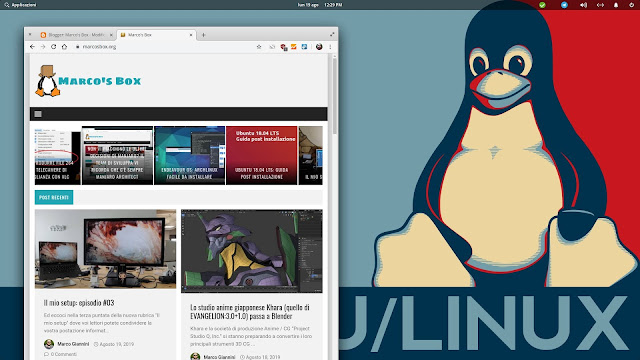Open the 'Il mio setup: episodio #03' post
Viewport: 640px width, 360px height.
pos(79,303)
